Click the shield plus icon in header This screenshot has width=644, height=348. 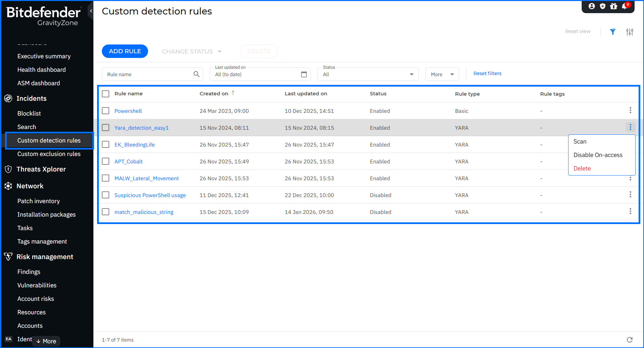603,6
